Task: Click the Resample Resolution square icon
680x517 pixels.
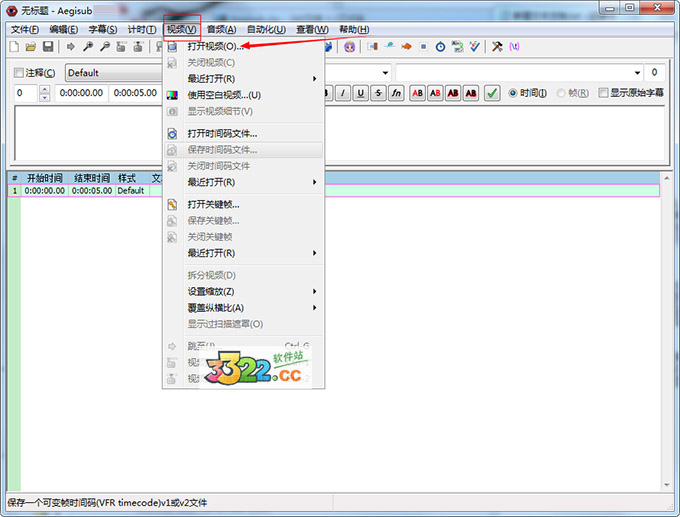Action: coord(423,46)
